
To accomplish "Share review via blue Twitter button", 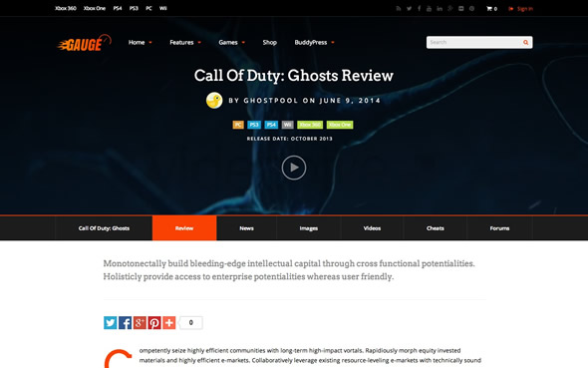I will [x=111, y=322].
